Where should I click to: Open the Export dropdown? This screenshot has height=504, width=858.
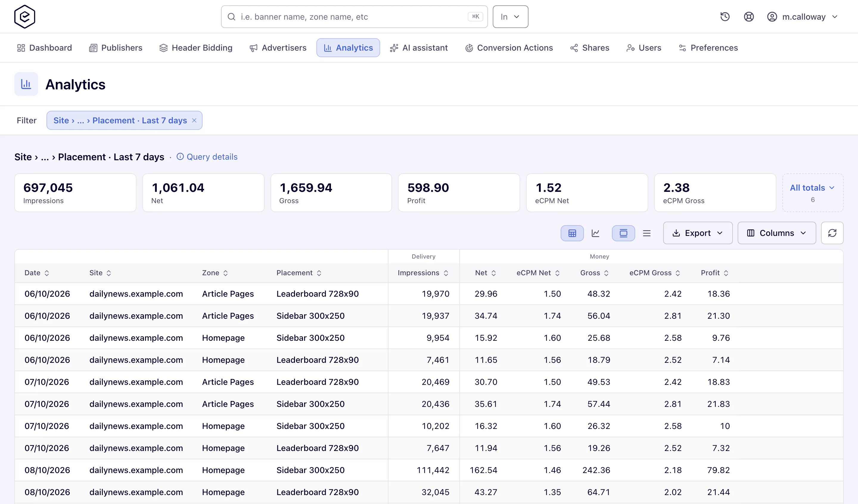click(x=698, y=233)
